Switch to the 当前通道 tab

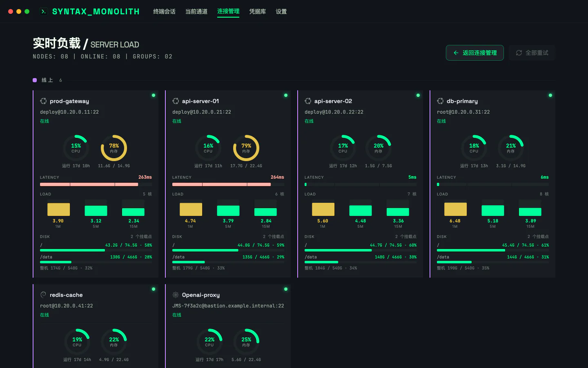coord(196,11)
